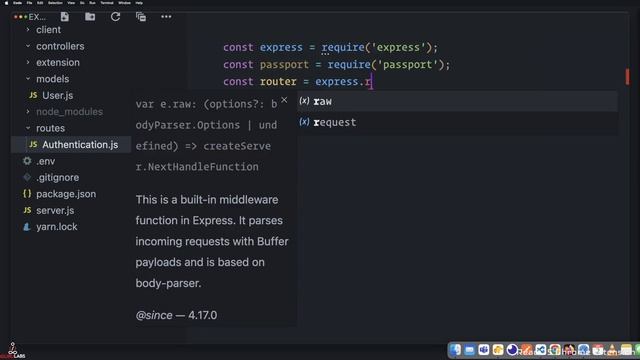Click the variable icon beside 'raw' suggestion
This screenshot has height=360, width=640.
(x=304, y=101)
